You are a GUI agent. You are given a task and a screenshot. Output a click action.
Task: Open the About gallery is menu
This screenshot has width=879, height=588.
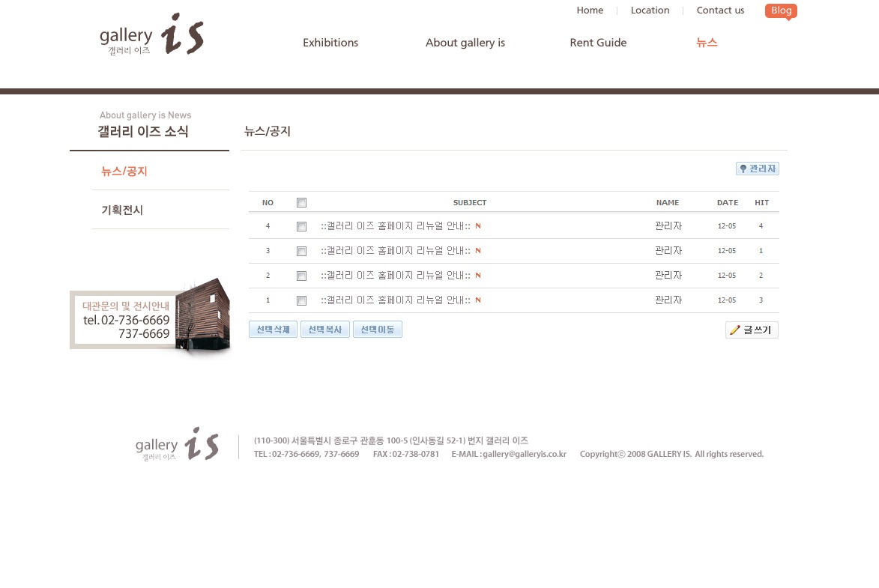[465, 43]
